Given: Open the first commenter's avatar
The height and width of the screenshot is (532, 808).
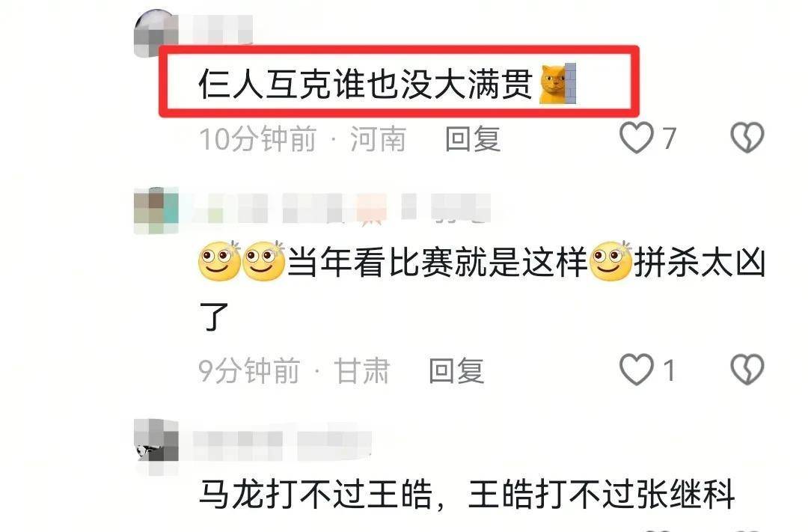Looking at the screenshot, I should click(156, 33).
